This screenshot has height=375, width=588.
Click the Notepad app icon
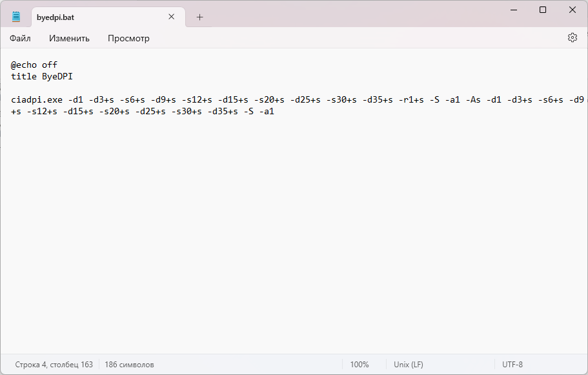point(16,17)
